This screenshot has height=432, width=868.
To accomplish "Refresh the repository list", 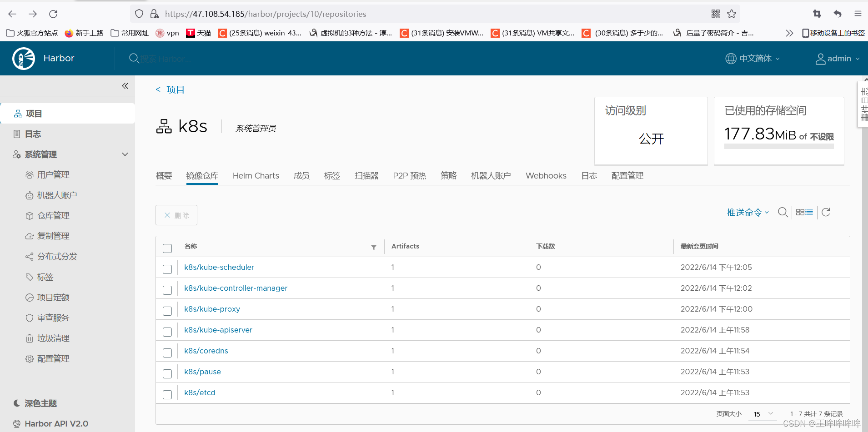I will point(826,212).
